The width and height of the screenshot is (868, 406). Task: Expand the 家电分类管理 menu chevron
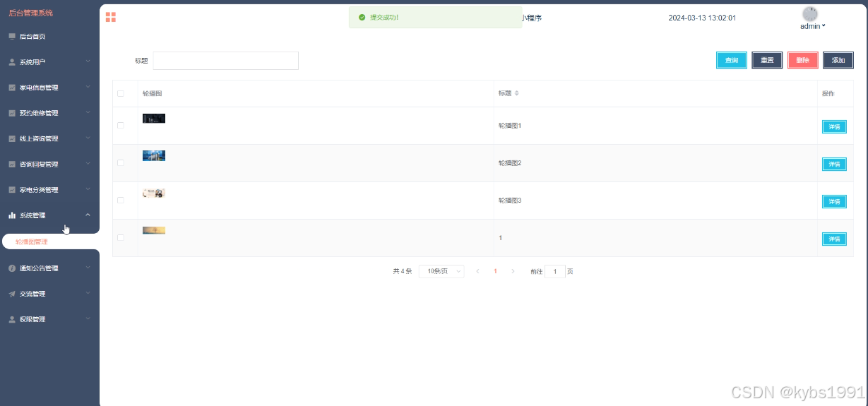pos(88,189)
